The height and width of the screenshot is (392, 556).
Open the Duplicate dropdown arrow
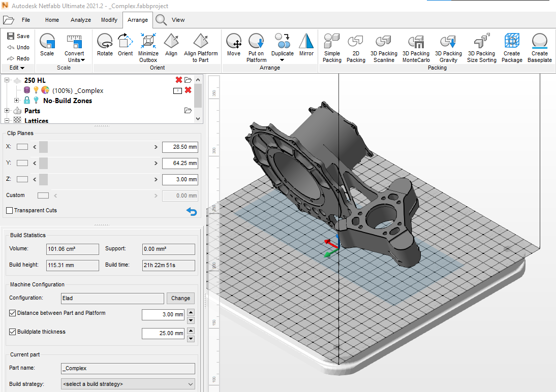(x=282, y=60)
